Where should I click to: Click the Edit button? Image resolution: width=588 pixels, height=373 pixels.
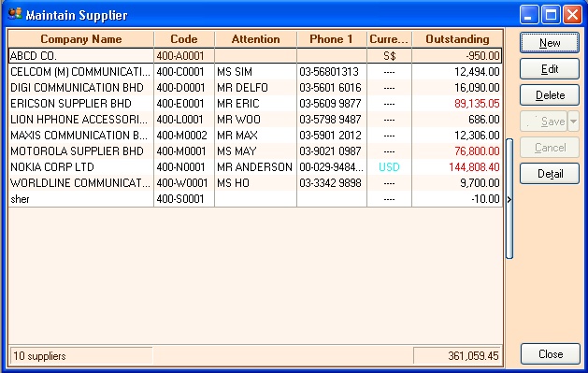(550, 69)
